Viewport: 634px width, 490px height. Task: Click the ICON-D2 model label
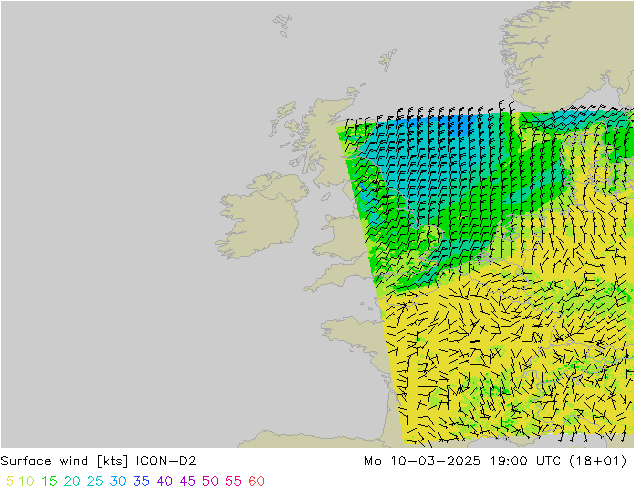coord(166,461)
